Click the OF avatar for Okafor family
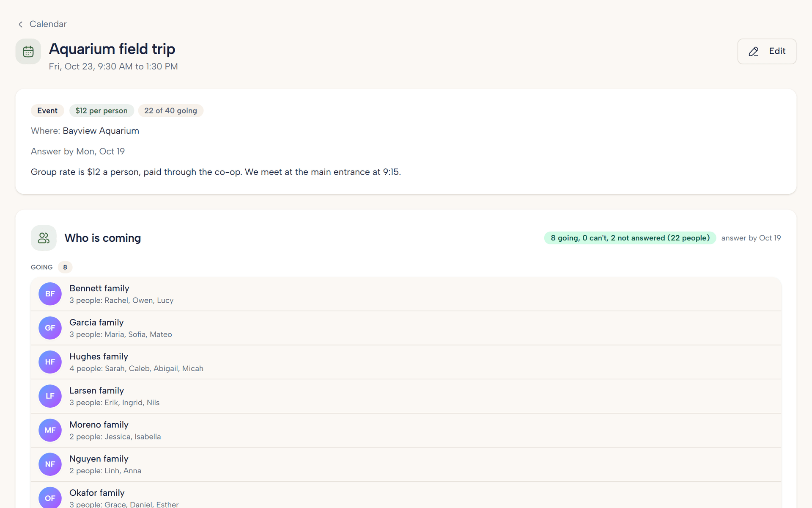This screenshot has height=508, width=812. pyautogui.click(x=50, y=498)
